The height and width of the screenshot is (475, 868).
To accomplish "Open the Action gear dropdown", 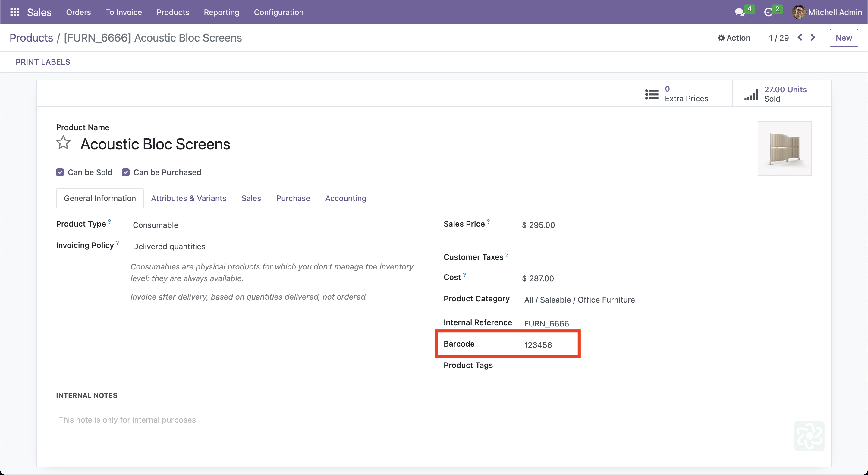I will 734,38.
